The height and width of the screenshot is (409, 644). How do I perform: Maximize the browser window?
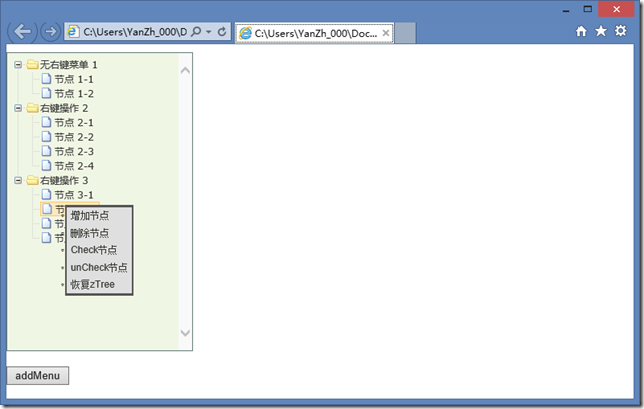coord(588,9)
